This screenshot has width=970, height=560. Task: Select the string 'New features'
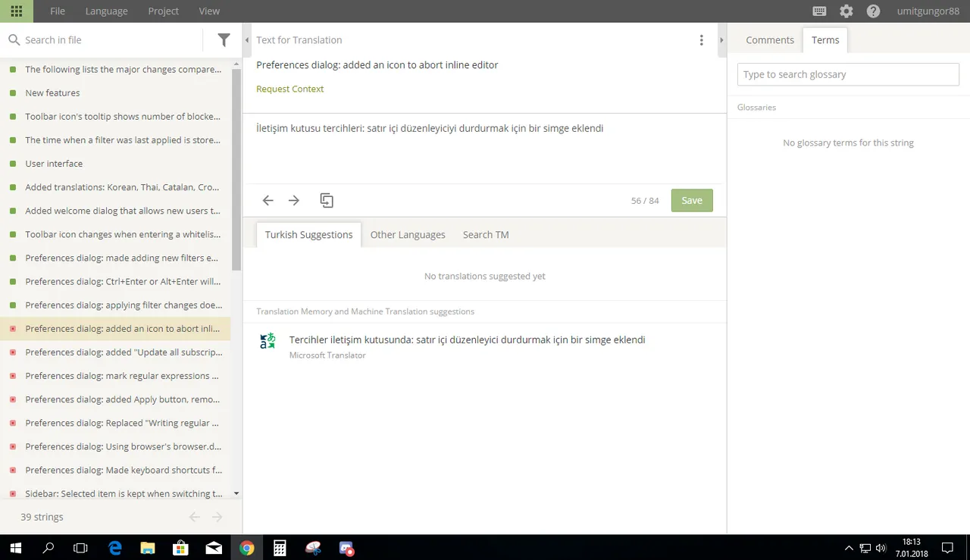pyautogui.click(x=115, y=93)
